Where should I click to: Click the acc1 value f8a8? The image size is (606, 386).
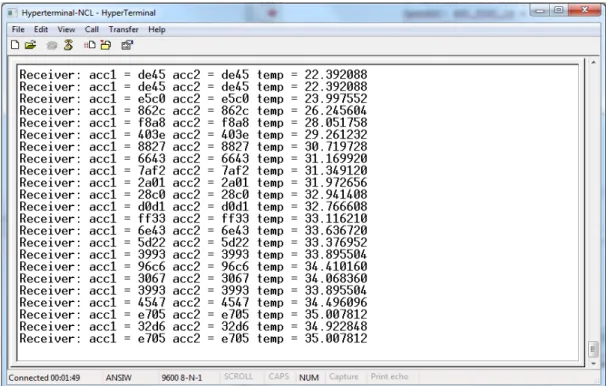coord(152,122)
